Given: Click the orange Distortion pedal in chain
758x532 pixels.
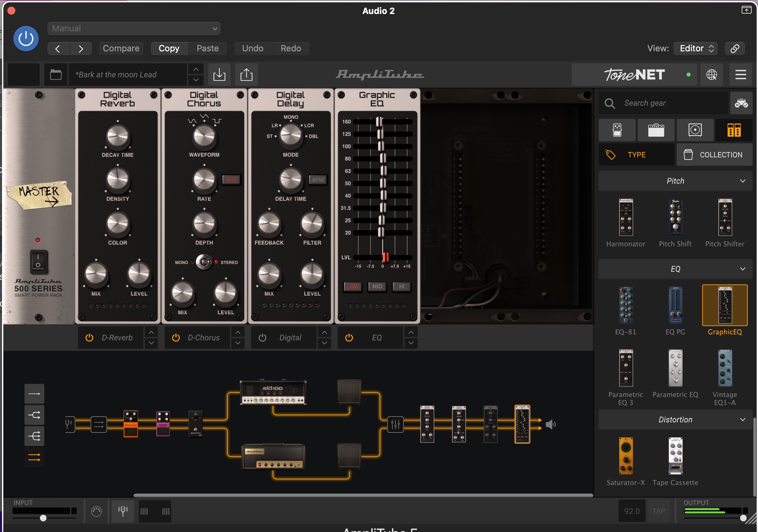Looking at the screenshot, I should click(x=131, y=424).
